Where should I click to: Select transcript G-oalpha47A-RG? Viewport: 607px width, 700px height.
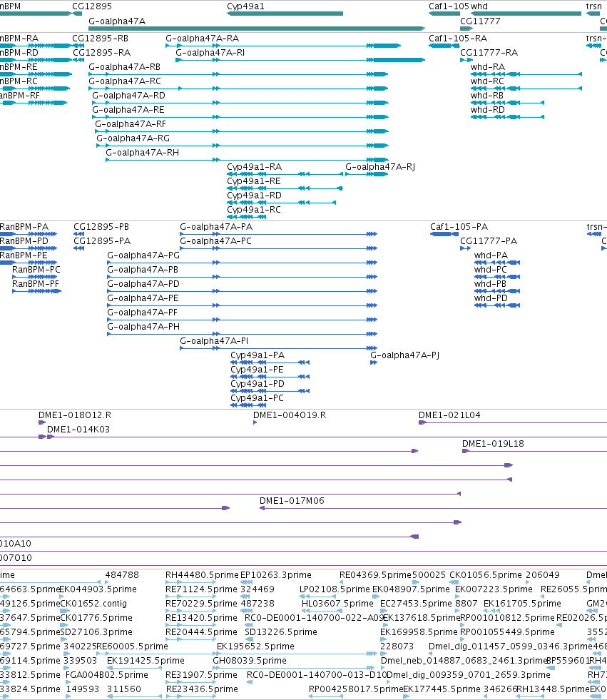[133, 138]
